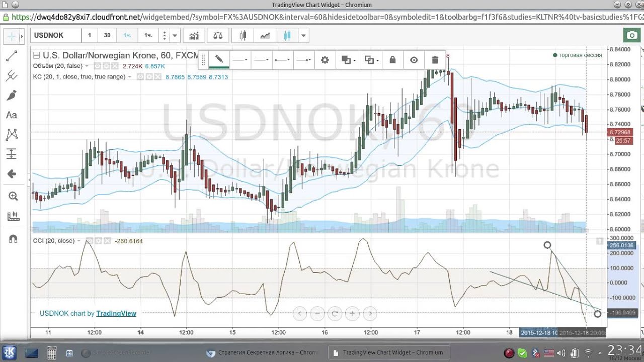Grab the drawing toolbar handle
This screenshot has height=362, width=644.
203,60
